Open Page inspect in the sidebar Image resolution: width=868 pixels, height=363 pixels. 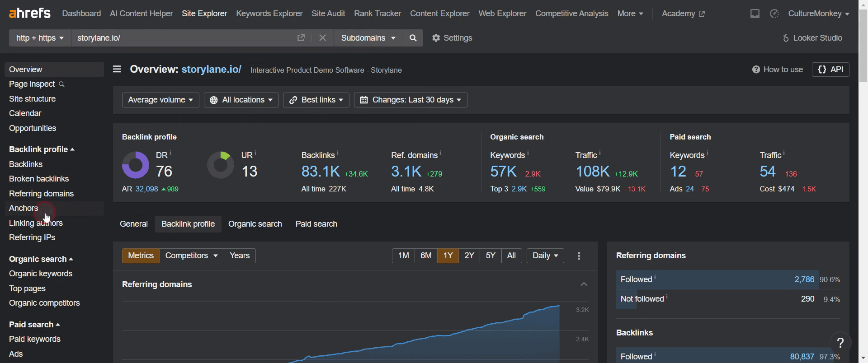click(x=37, y=84)
